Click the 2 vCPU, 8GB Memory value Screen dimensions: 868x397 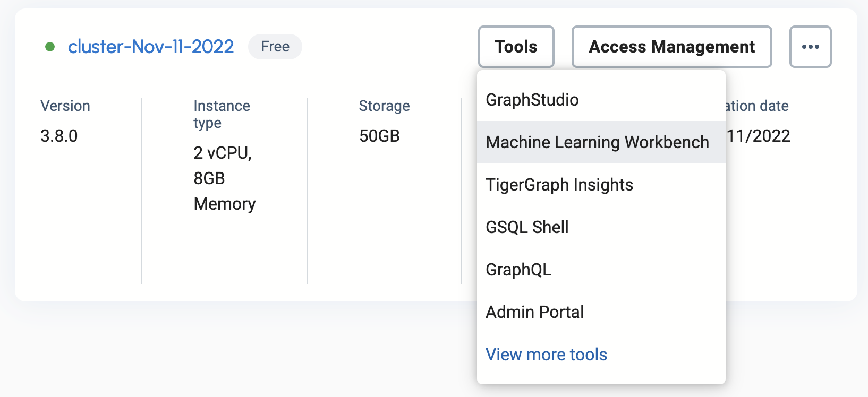[224, 178]
